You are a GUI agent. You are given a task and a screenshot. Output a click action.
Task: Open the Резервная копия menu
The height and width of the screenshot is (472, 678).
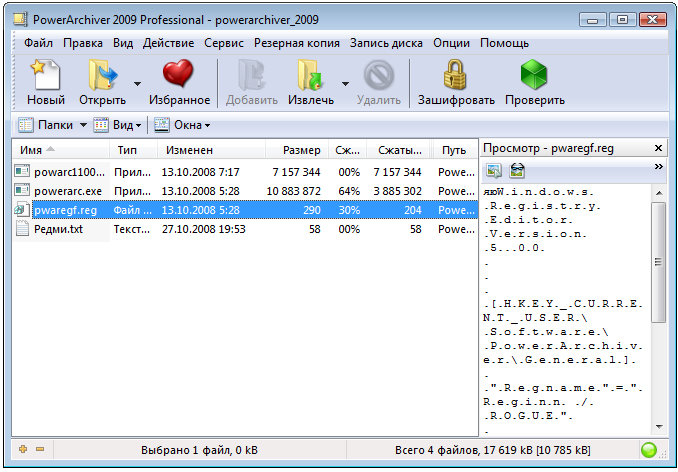(x=297, y=43)
